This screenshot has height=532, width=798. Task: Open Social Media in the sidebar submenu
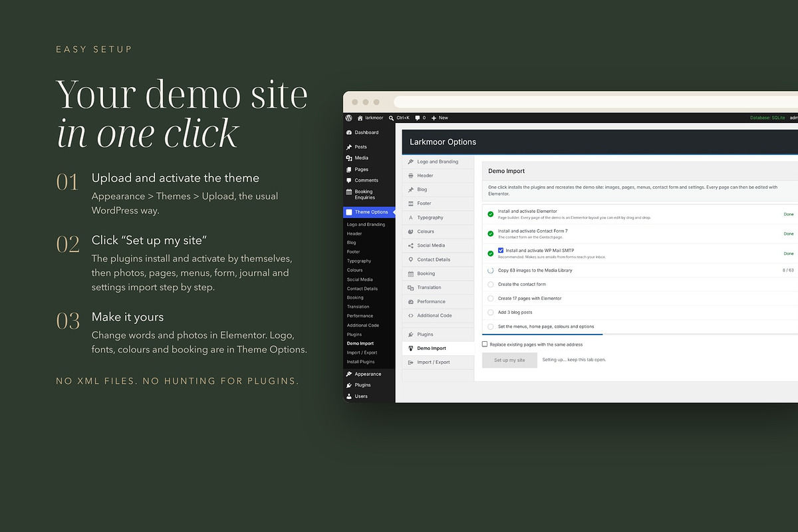[x=360, y=279]
